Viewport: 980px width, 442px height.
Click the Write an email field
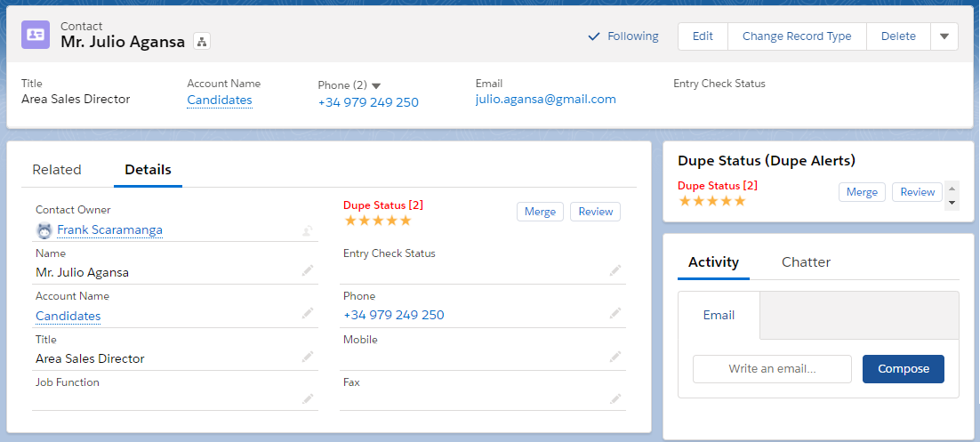point(772,369)
